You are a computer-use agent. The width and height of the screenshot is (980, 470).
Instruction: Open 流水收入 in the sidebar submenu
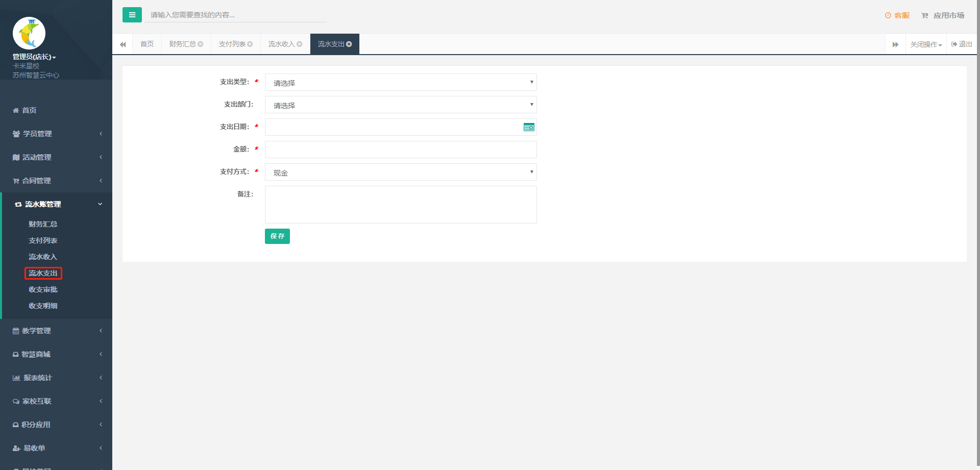pos(43,257)
